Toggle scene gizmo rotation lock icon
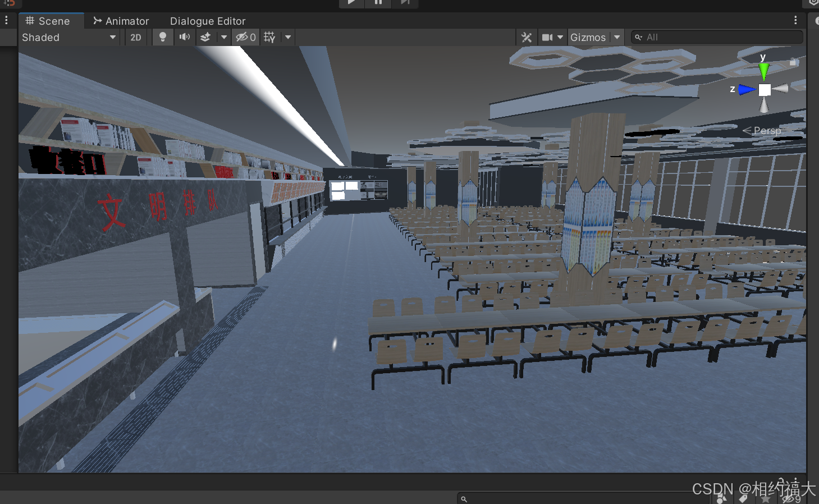This screenshot has width=819, height=504. pyautogui.click(x=793, y=62)
